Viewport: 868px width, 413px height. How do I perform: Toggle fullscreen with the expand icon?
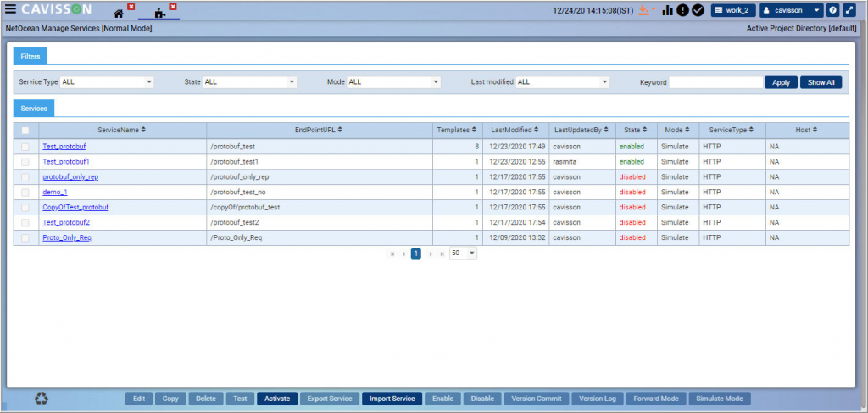pos(849,10)
